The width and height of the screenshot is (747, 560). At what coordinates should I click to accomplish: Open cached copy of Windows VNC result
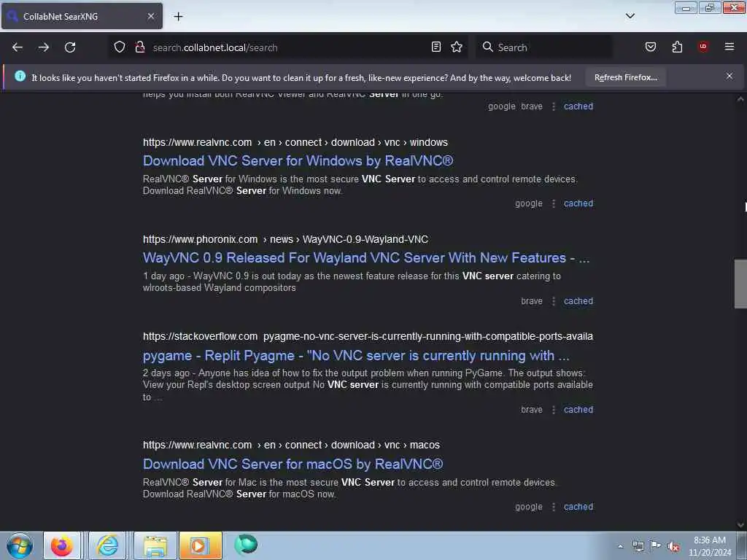(x=578, y=203)
